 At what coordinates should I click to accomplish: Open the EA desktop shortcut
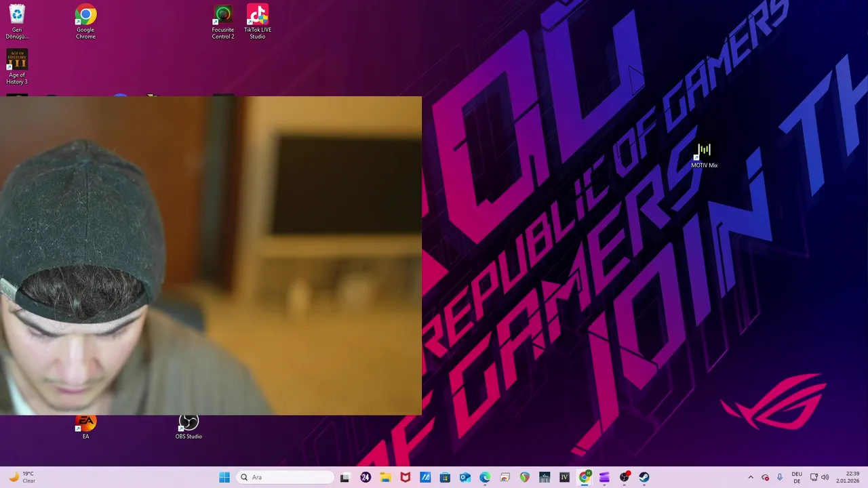pyautogui.click(x=85, y=428)
